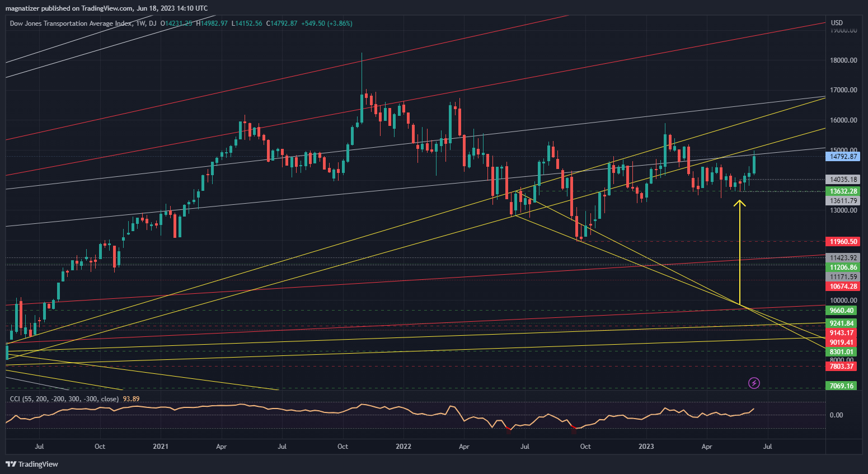868x474 pixels.
Task: Click the 2022 label on the time axis
Action: coord(403,447)
